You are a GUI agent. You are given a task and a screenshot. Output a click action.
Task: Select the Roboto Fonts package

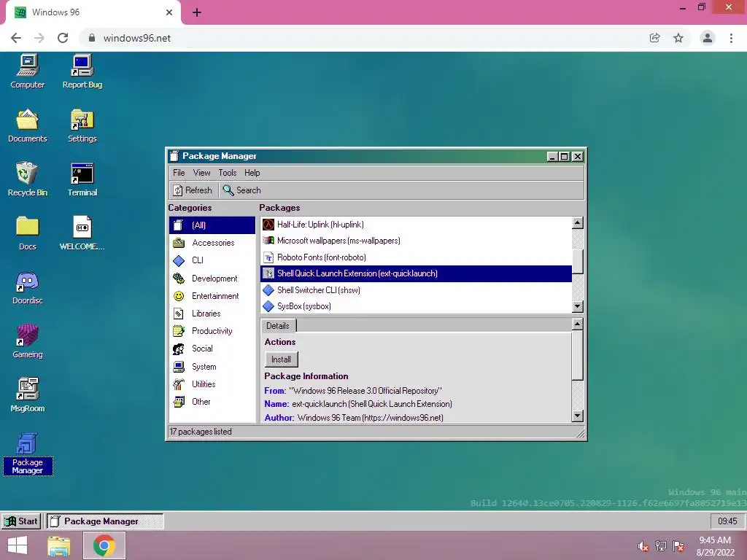[x=416, y=257]
